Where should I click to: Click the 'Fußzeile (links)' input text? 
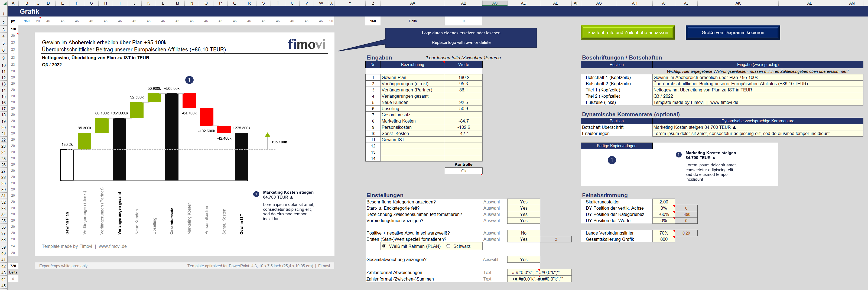point(758,102)
